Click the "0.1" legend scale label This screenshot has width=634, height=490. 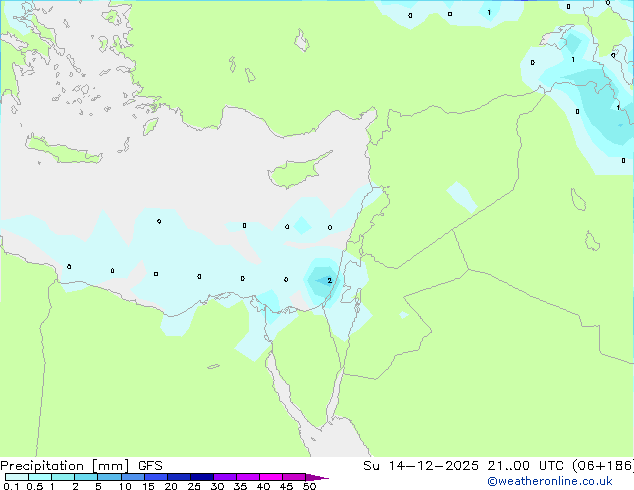point(11,486)
